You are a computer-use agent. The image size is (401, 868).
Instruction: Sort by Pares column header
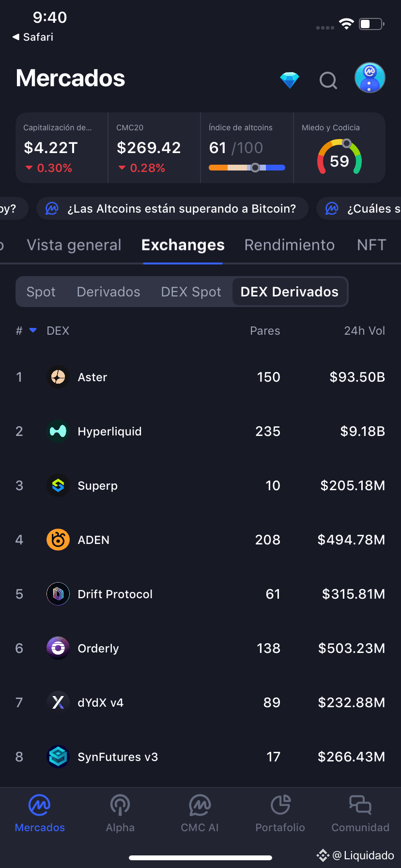[265, 331]
